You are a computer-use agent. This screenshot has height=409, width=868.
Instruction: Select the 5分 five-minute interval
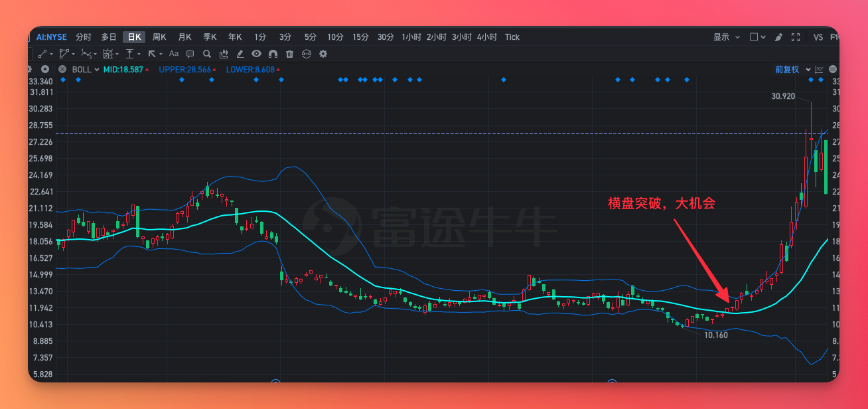pos(311,37)
